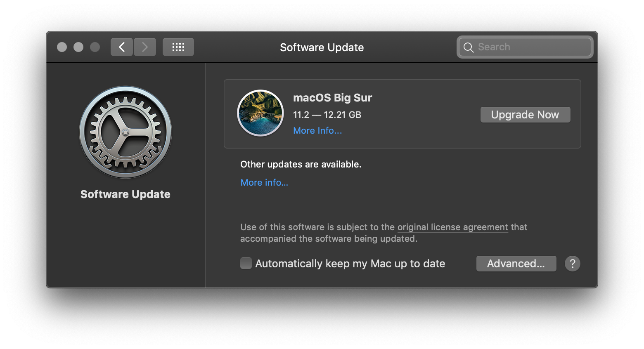Open More Info for macOS Big Sur
The image size is (644, 349).
pyautogui.click(x=317, y=131)
